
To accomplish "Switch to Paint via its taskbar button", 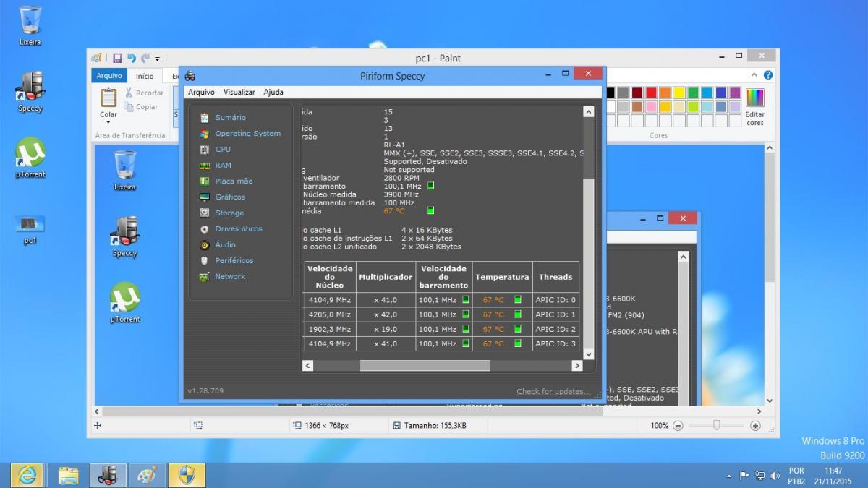I will (x=147, y=475).
